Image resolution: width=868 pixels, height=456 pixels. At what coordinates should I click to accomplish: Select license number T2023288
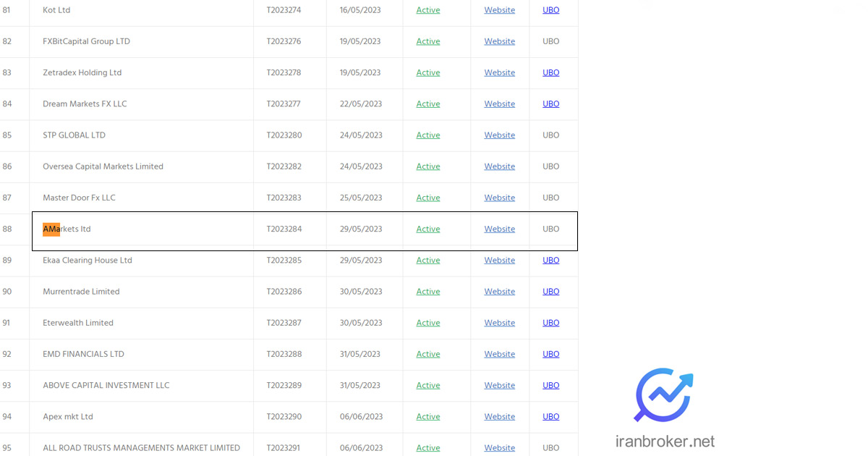[284, 353]
